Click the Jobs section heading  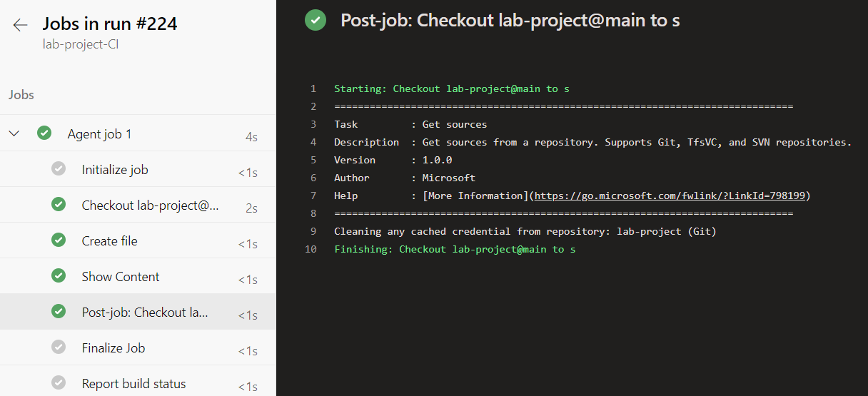point(21,95)
